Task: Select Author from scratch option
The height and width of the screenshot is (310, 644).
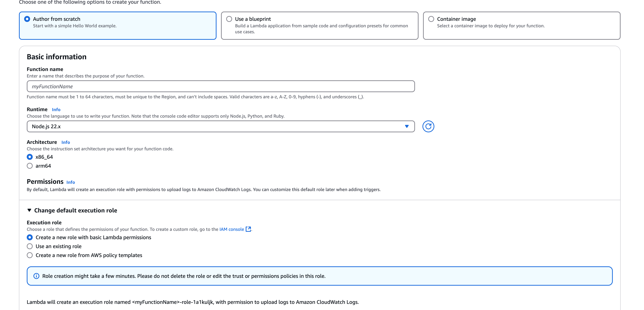Action: [x=27, y=19]
